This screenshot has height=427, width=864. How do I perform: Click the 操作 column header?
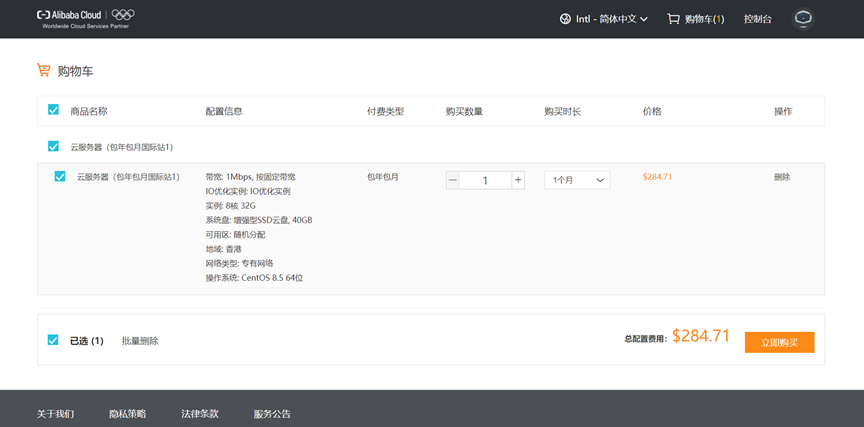783,111
